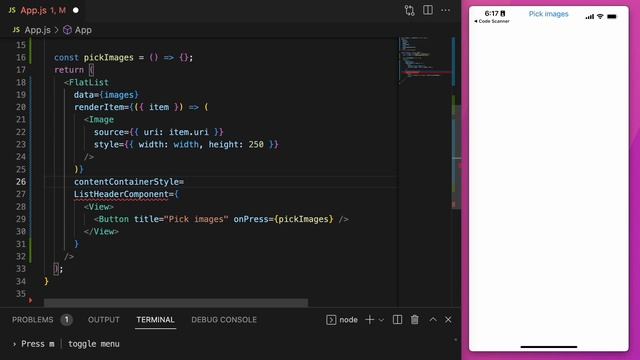
Task: Click the cellular signal icon in simulator
Action: (589, 17)
